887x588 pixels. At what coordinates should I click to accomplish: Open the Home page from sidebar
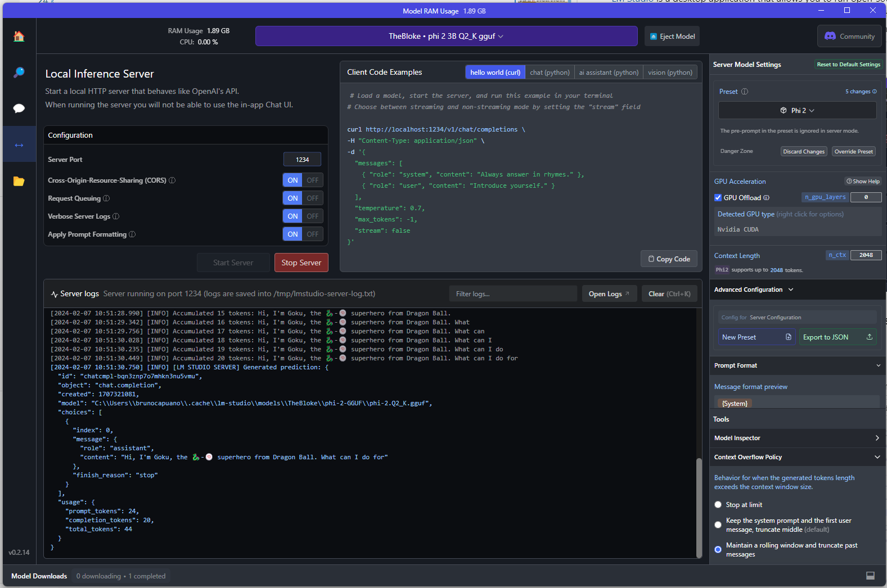point(19,37)
